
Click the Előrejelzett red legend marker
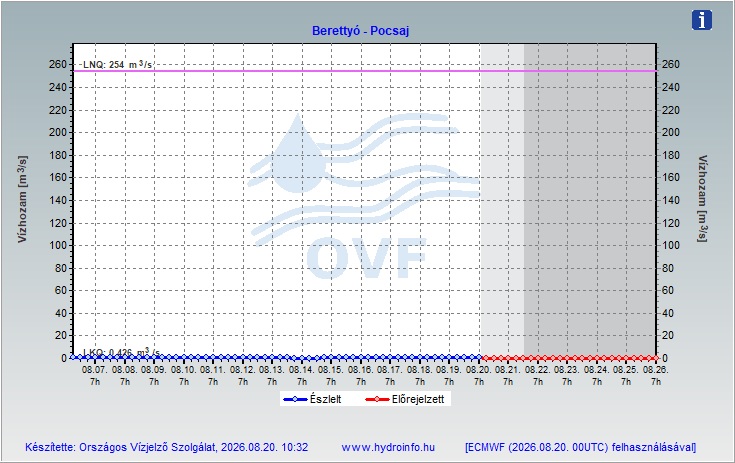(x=377, y=399)
